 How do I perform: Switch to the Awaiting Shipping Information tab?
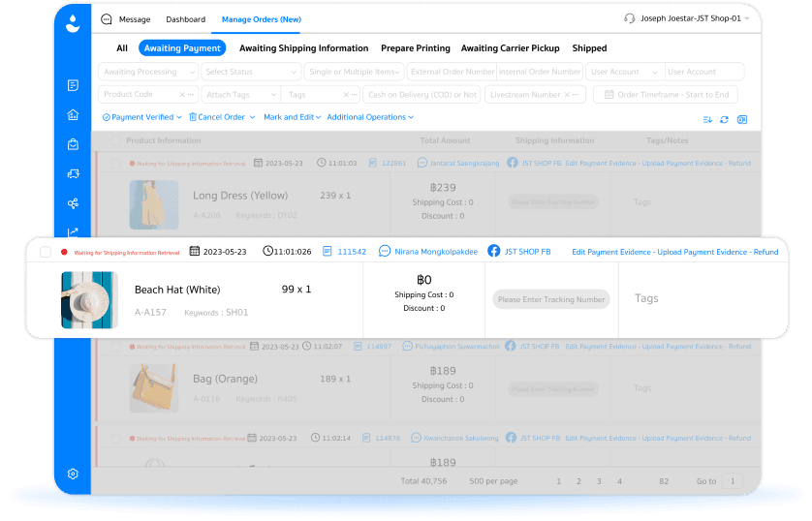tap(303, 48)
